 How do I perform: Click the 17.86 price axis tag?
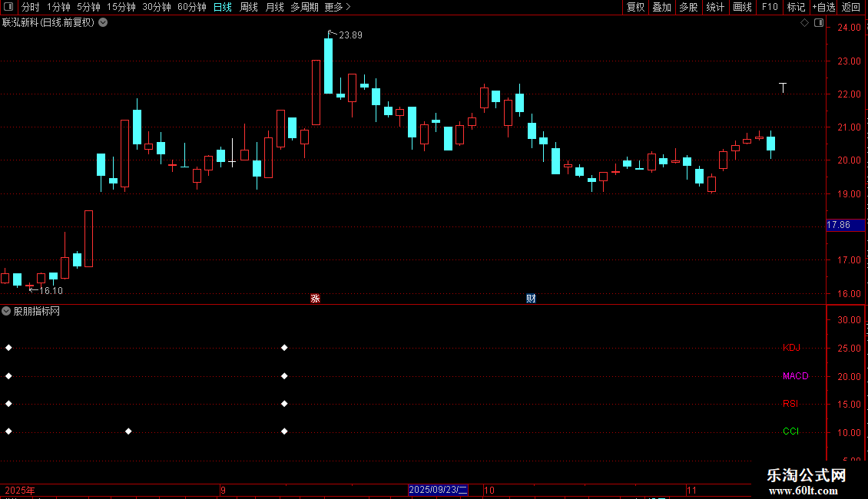coord(845,225)
